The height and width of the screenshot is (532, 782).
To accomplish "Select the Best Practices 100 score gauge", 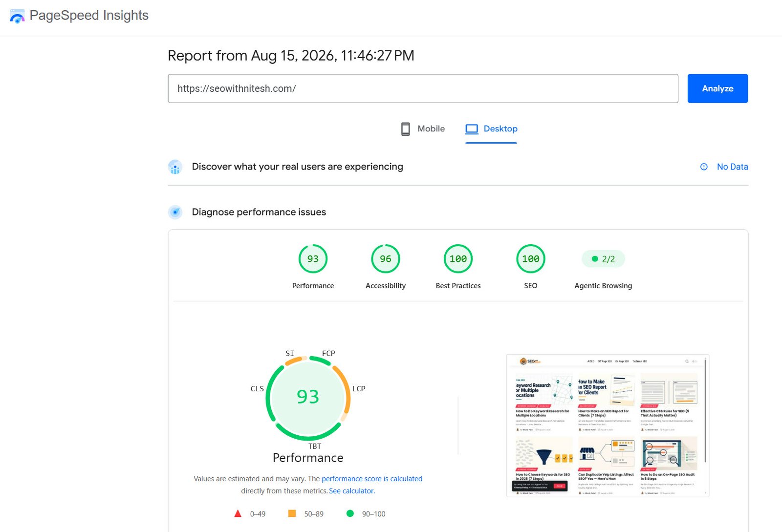I will (x=458, y=259).
